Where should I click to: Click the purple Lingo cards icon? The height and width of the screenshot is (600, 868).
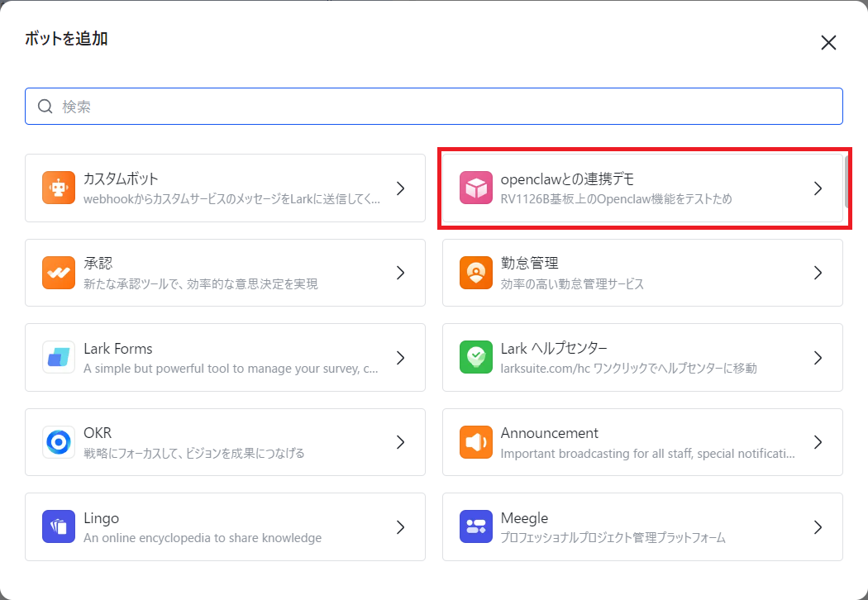59,527
